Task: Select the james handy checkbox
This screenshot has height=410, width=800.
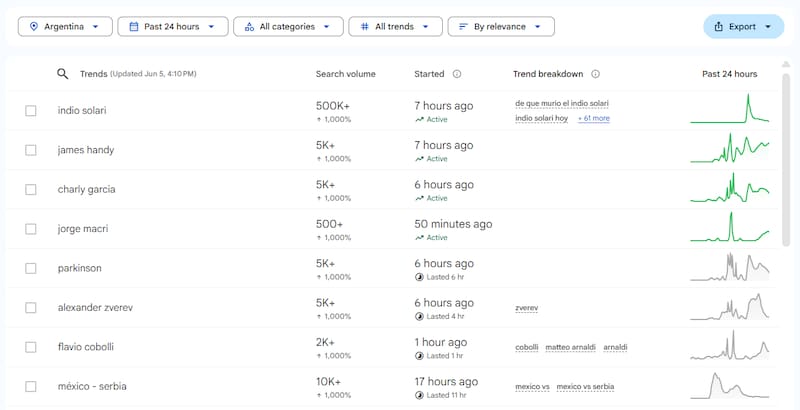Action: 31,150
